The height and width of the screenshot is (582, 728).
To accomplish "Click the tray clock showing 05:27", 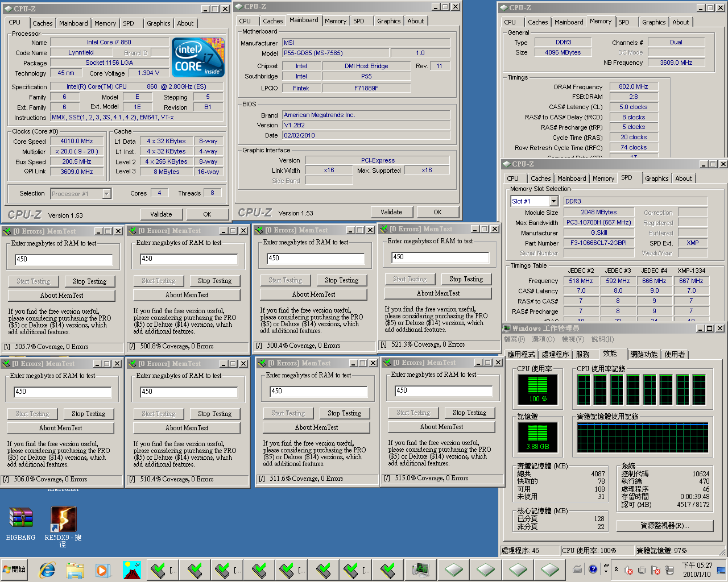I will pos(697,569).
